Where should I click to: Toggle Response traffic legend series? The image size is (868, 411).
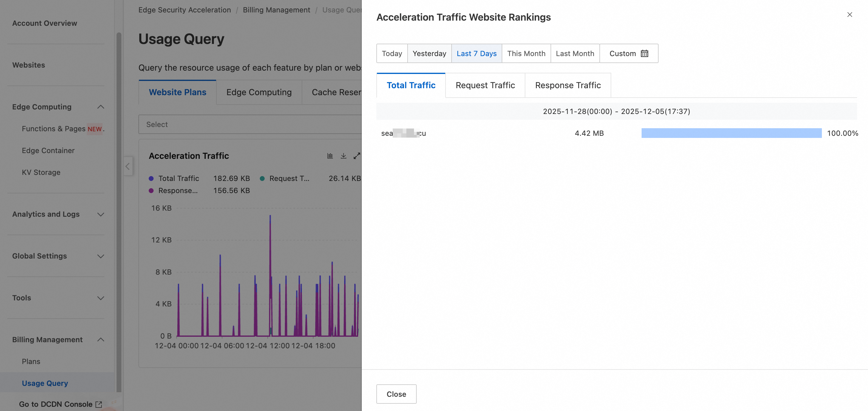point(178,191)
